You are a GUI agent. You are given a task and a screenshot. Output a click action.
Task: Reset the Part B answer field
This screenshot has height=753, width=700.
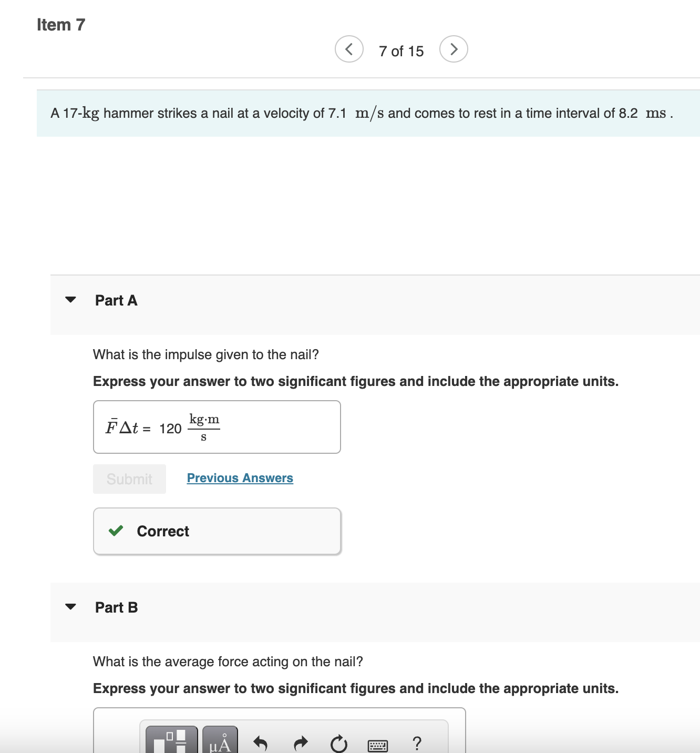coord(339,742)
